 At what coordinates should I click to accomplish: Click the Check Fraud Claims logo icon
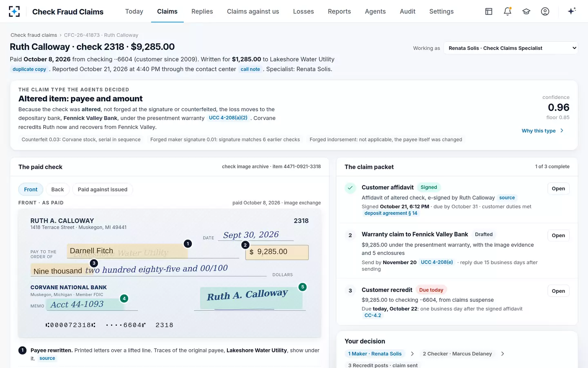[x=14, y=11]
